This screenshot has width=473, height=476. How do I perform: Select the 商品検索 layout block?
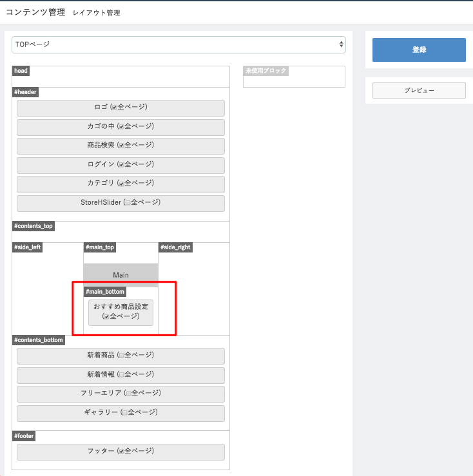(121, 146)
